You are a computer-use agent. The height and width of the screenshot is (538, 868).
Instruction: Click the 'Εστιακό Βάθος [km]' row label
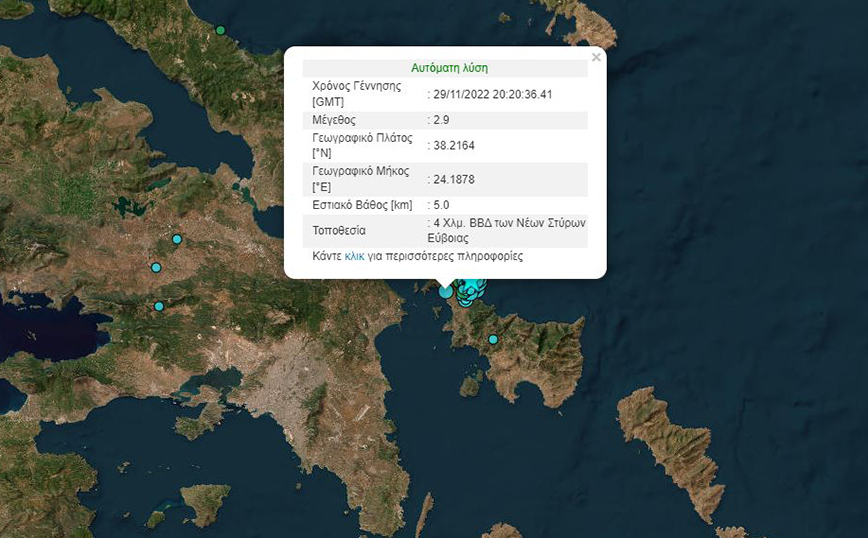tap(362, 205)
